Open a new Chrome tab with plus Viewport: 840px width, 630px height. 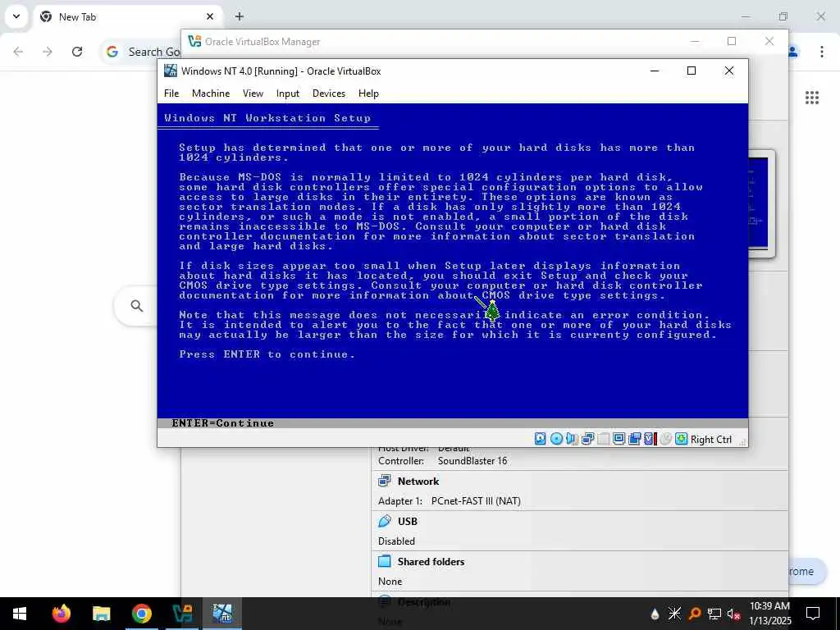point(240,16)
